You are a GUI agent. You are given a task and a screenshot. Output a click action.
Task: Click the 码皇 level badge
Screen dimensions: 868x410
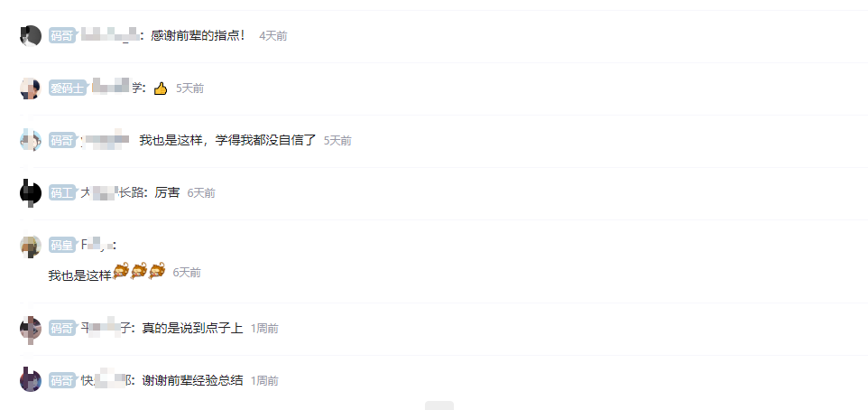(62, 245)
